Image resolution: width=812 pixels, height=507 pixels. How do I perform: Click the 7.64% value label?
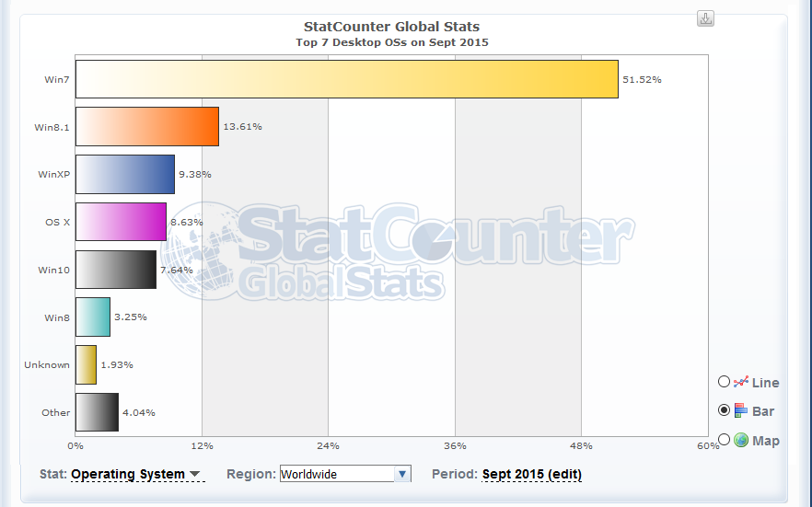pos(176,270)
